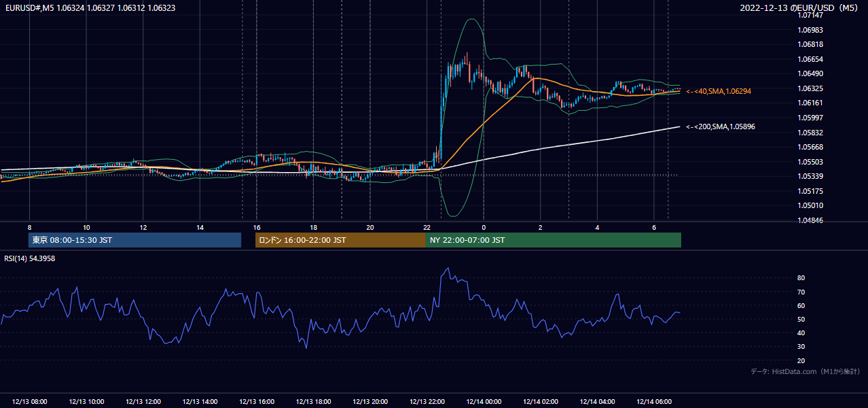Click the 12/13 12:00 date label

[x=143, y=402]
